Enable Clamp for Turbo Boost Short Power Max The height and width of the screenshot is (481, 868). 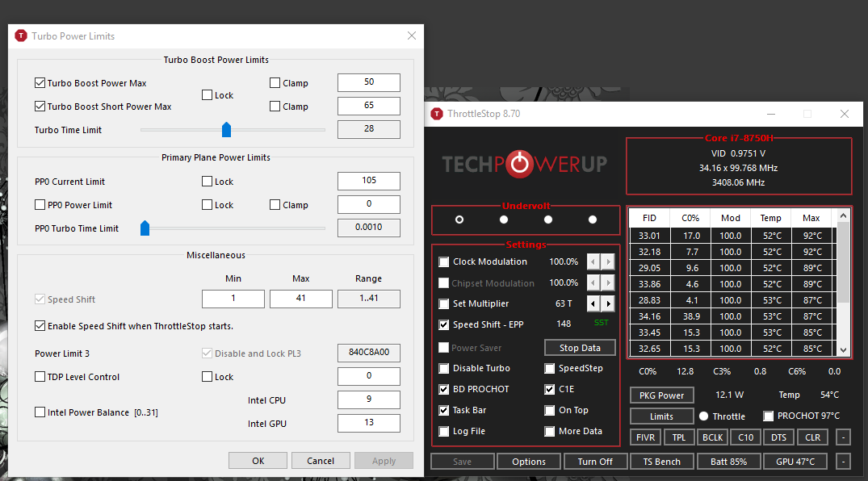click(x=275, y=107)
